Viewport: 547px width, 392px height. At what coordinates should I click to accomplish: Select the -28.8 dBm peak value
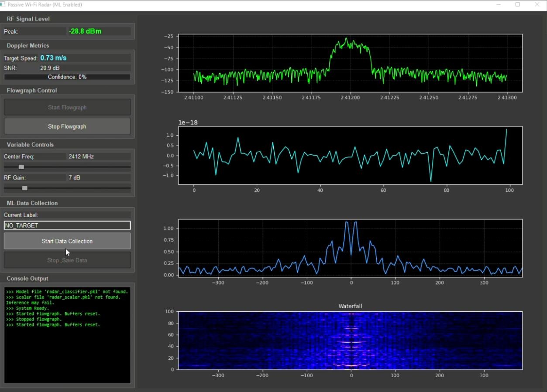coord(85,31)
